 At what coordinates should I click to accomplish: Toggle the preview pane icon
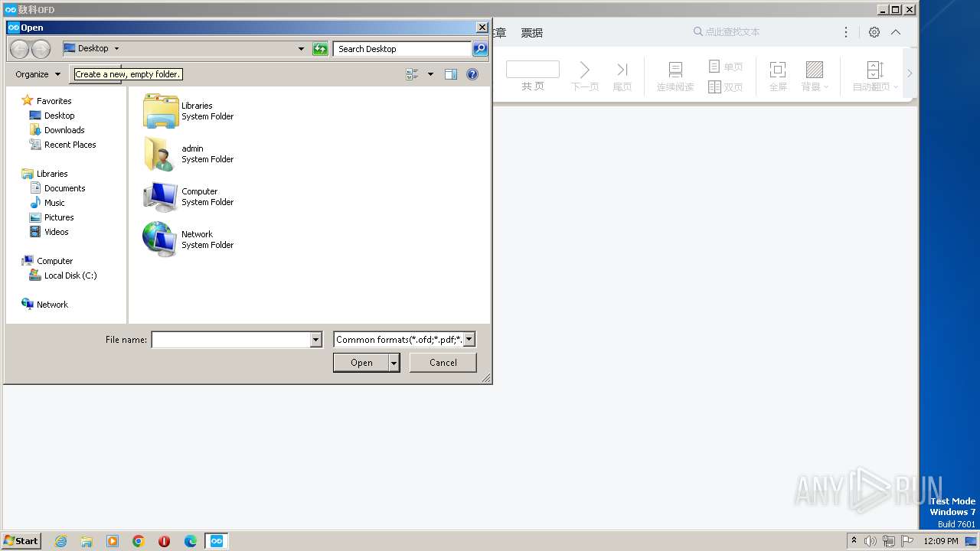click(x=451, y=74)
